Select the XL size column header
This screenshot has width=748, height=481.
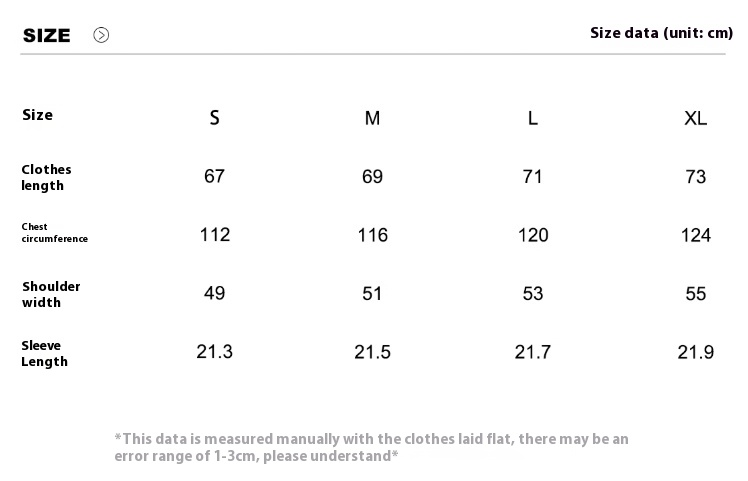(696, 118)
